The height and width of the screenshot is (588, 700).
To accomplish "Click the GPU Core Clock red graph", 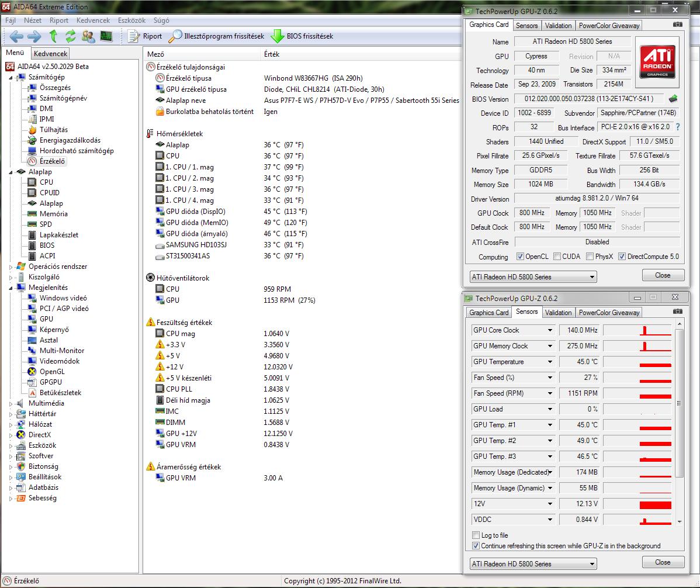I will [x=637, y=330].
